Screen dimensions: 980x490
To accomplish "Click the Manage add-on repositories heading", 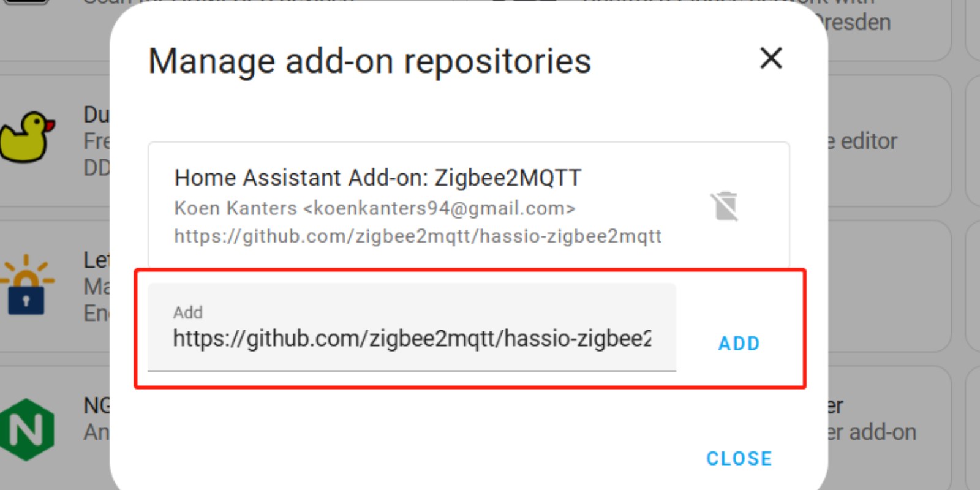I will (369, 61).
